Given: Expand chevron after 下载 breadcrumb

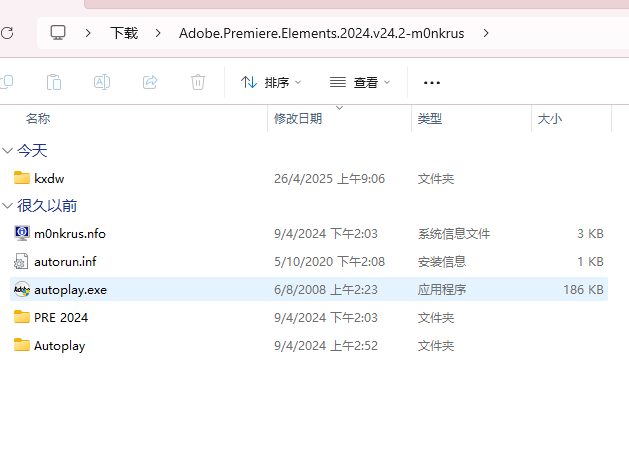Looking at the screenshot, I should [x=158, y=33].
